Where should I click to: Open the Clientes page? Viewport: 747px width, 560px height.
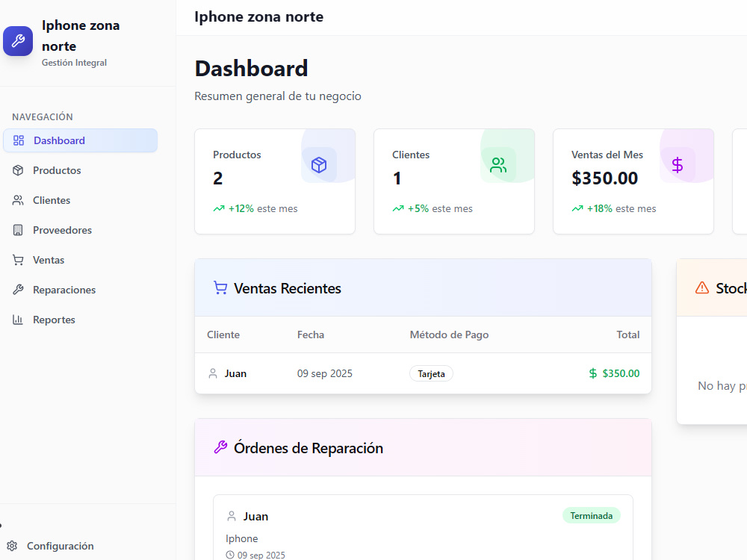[81, 200]
